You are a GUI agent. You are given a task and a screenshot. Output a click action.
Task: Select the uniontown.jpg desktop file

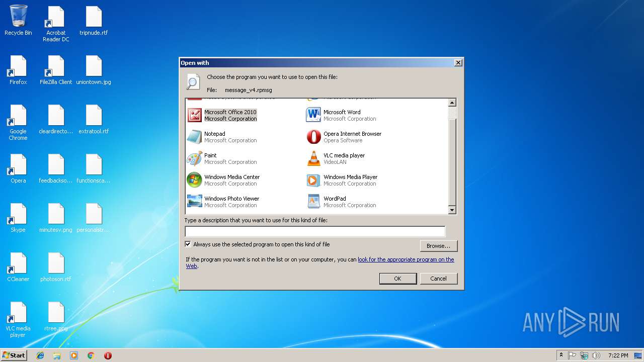[x=94, y=70]
